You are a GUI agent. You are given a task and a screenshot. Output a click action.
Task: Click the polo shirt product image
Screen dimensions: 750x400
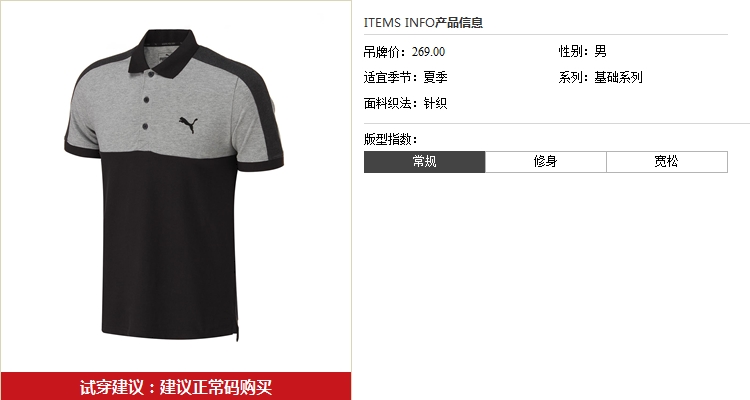tap(174, 185)
